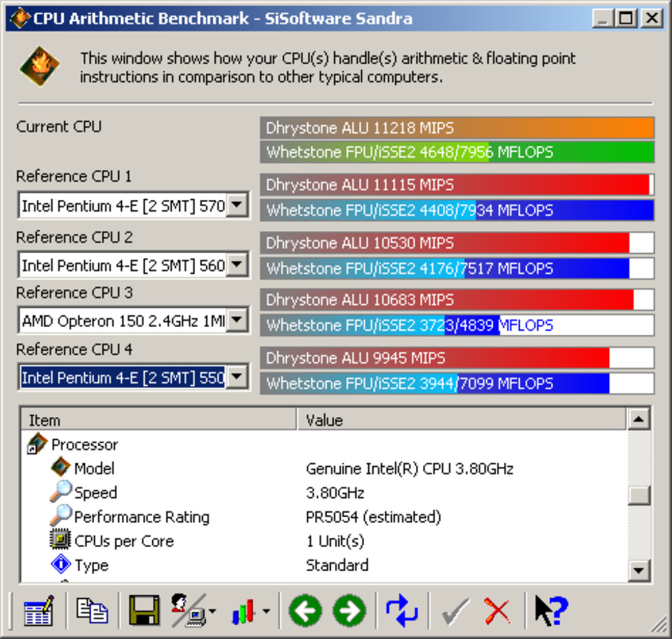Click the Performance Rating magnifier icon
The image size is (672, 639).
[60, 516]
